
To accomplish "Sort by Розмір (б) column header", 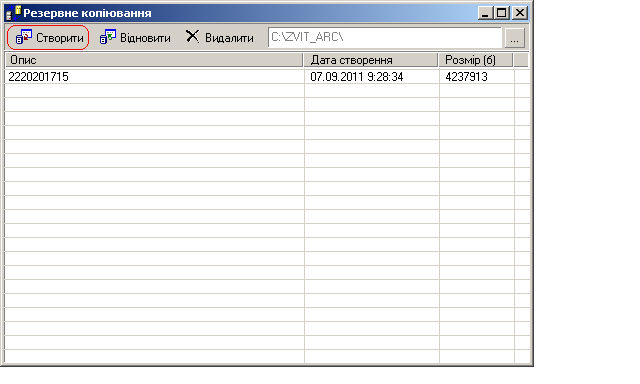I will pyautogui.click(x=476, y=60).
